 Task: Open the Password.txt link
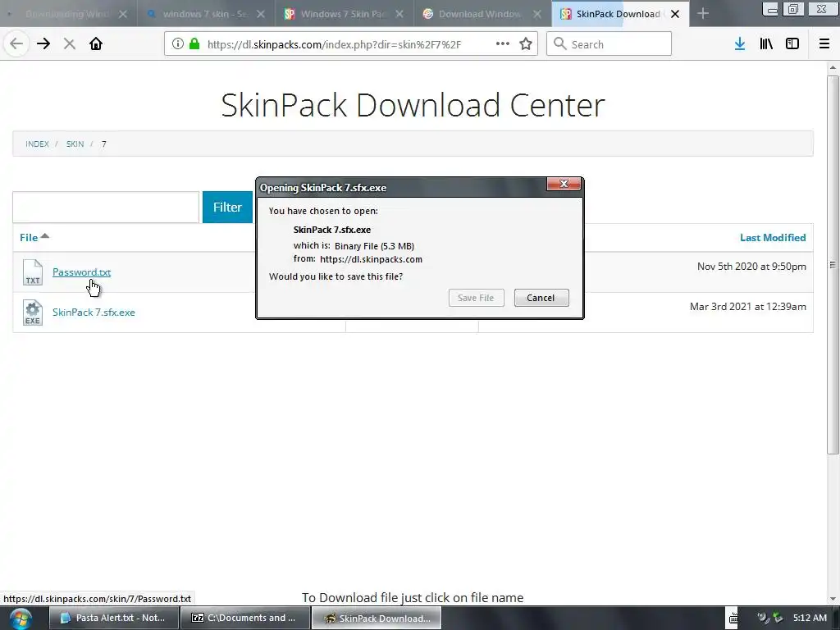pyautogui.click(x=81, y=272)
